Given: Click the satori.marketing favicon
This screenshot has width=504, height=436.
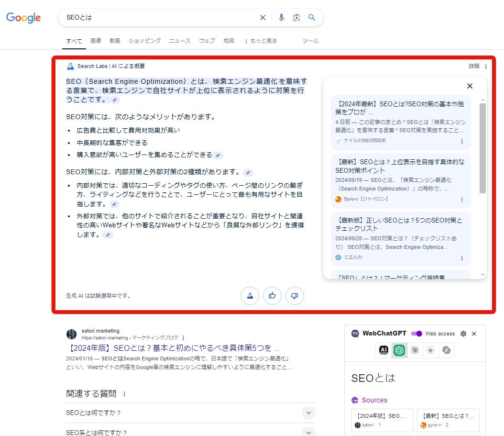Looking at the screenshot, I should (71, 334).
